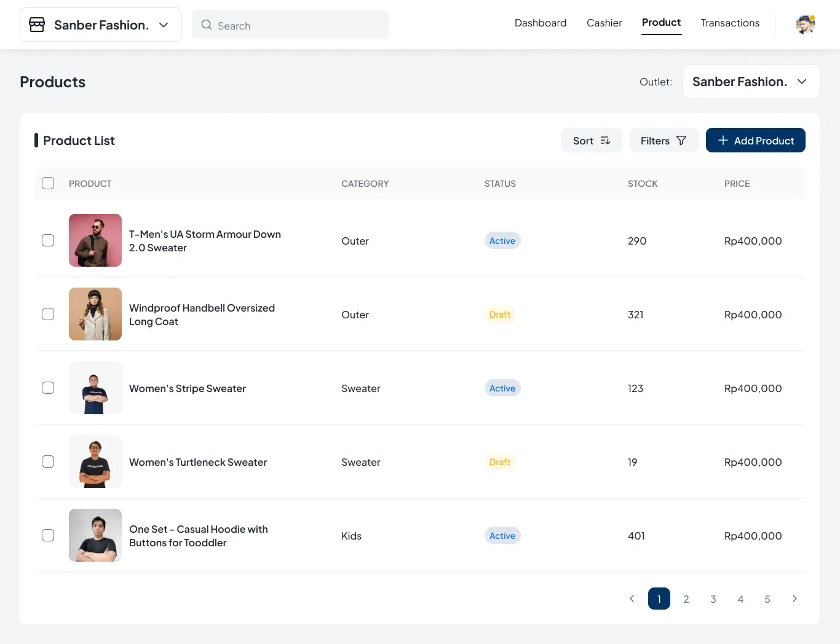Click stock value 290
This screenshot has height=644, width=840.
[637, 241]
